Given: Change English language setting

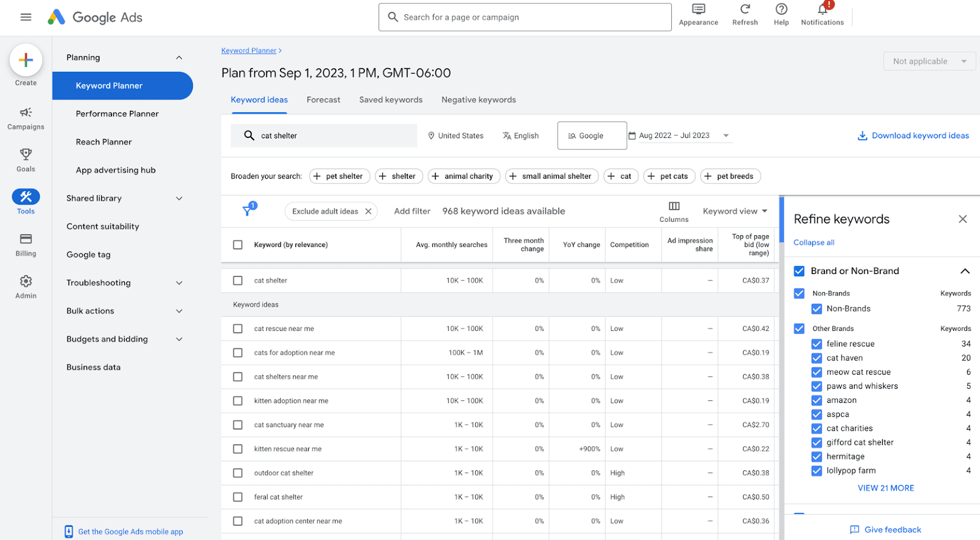Looking at the screenshot, I should (521, 135).
